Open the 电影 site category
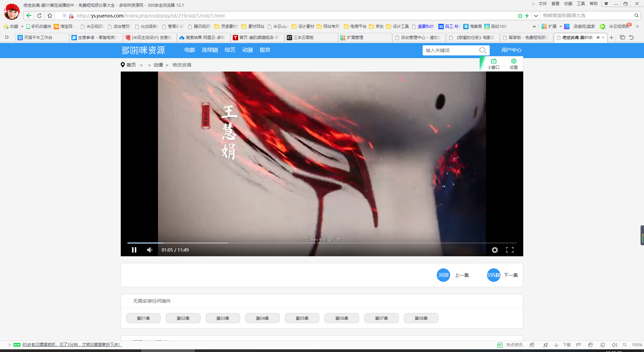644x352 pixels. pos(190,50)
